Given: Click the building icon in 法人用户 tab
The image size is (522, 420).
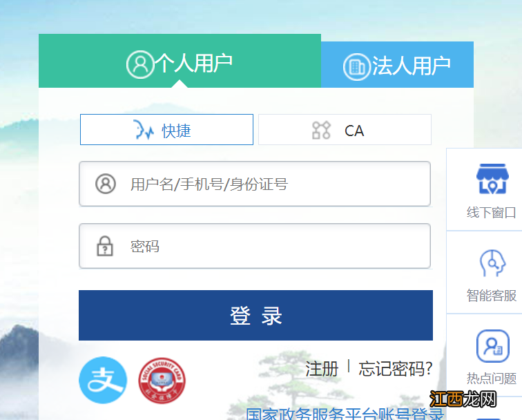Looking at the screenshot, I should point(357,67).
